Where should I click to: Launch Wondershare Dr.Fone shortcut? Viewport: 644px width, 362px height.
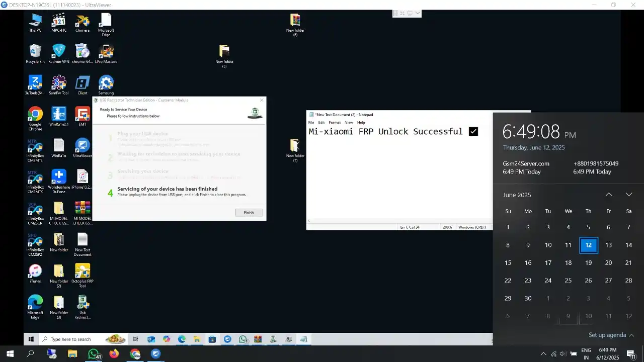tap(59, 179)
